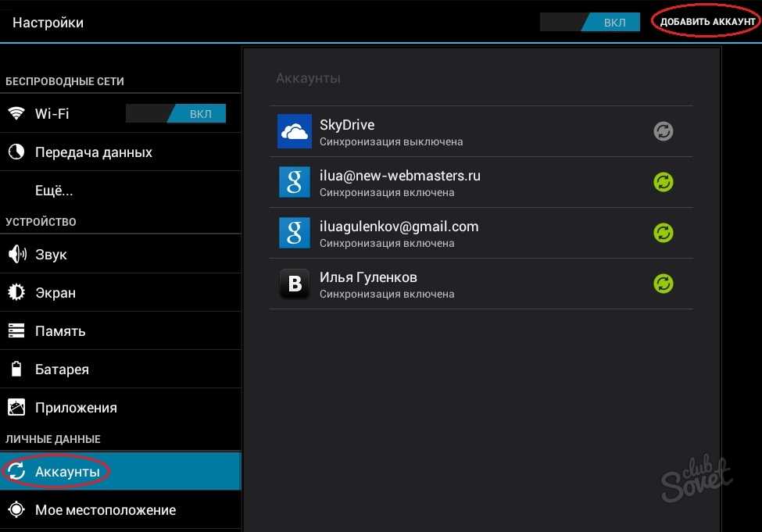
Task: Click the green sync icon for ilua@new-webmasters.ru
Action: [x=664, y=182]
